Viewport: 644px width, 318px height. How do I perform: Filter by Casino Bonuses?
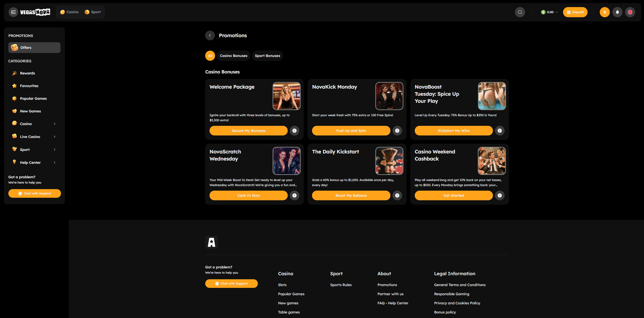(233, 56)
